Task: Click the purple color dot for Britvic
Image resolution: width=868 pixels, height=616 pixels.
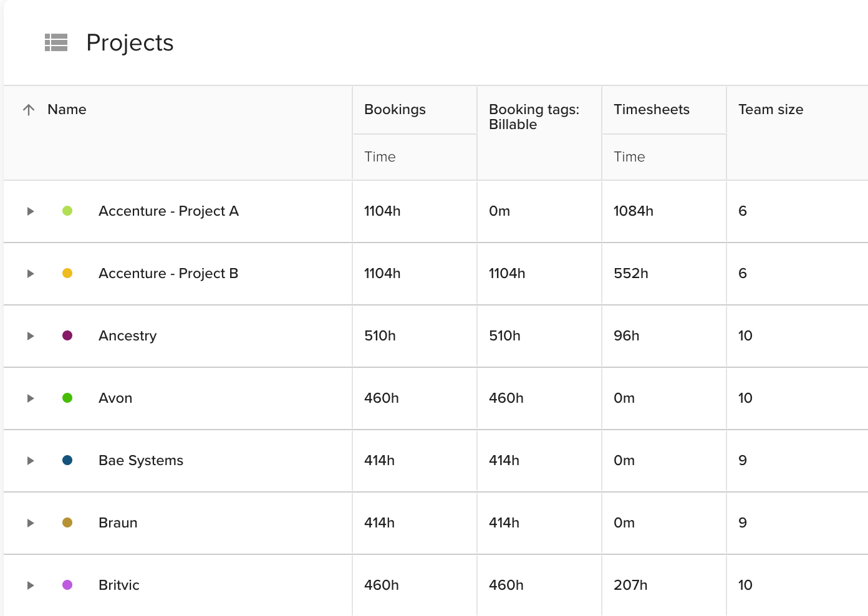Action: click(x=67, y=585)
